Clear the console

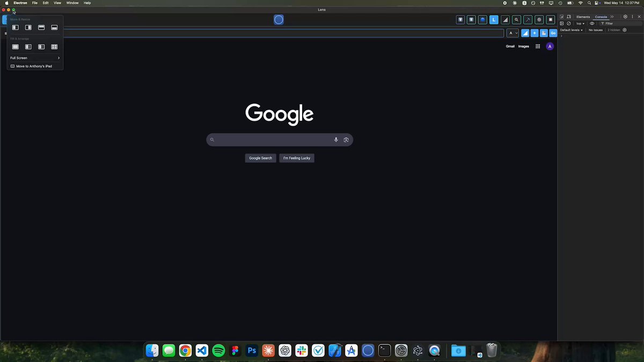569,24
